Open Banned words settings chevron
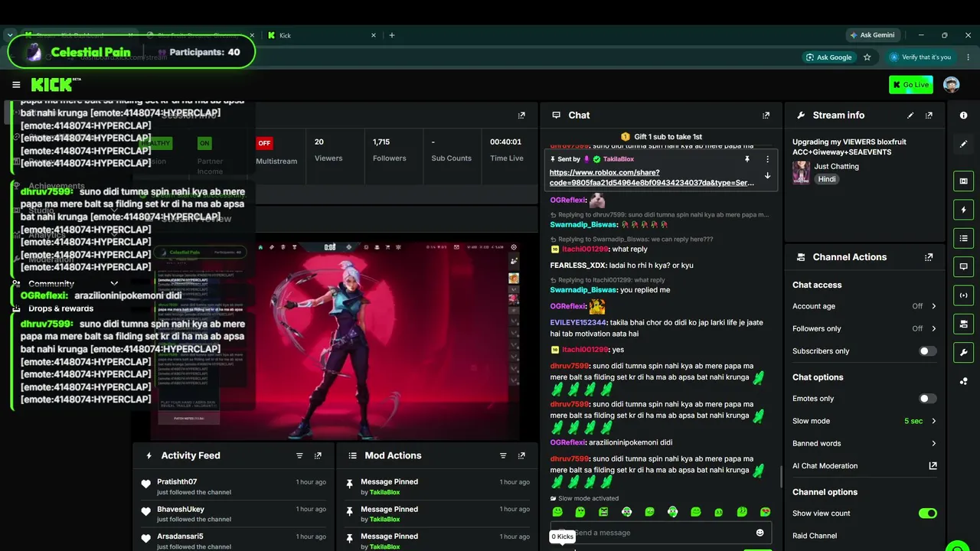Image resolution: width=980 pixels, height=551 pixels. pyautogui.click(x=933, y=443)
